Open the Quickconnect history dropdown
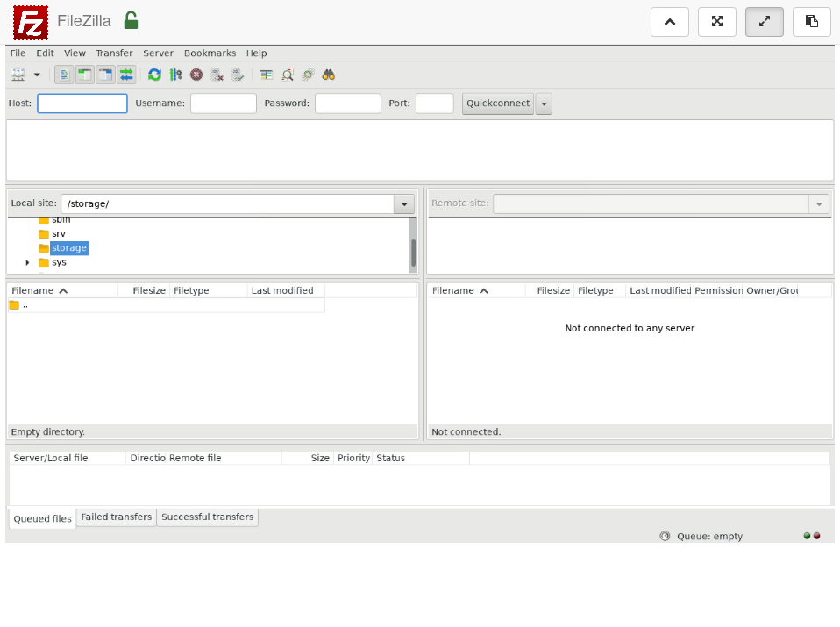 544,103
